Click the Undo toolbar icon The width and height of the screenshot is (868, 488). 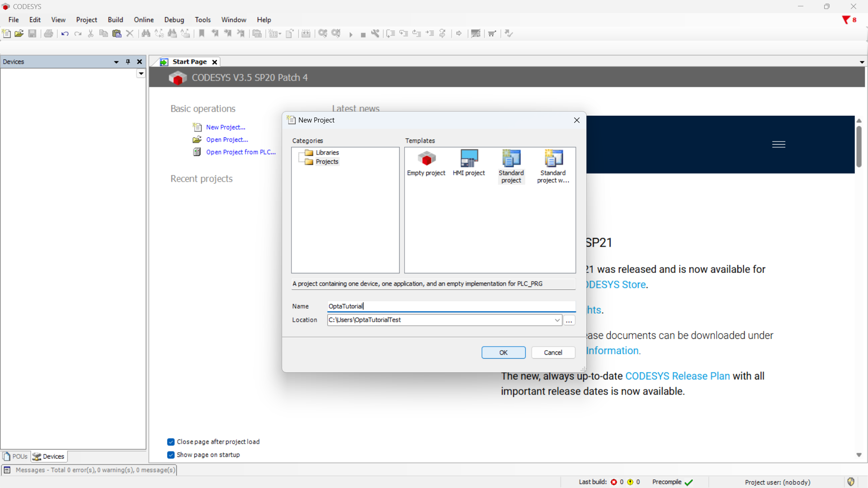[65, 33]
